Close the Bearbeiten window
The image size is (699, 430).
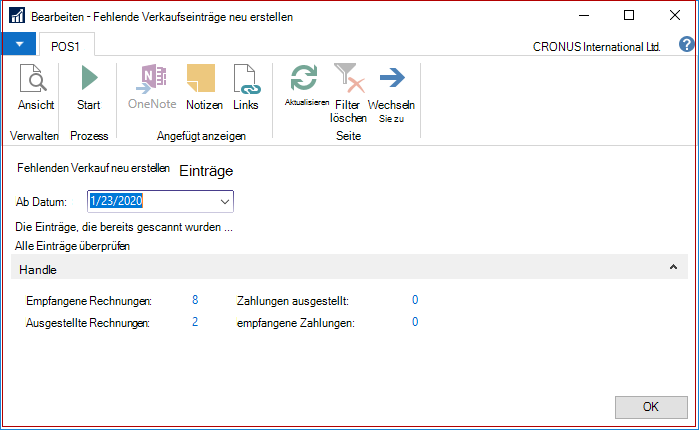coord(675,16)
